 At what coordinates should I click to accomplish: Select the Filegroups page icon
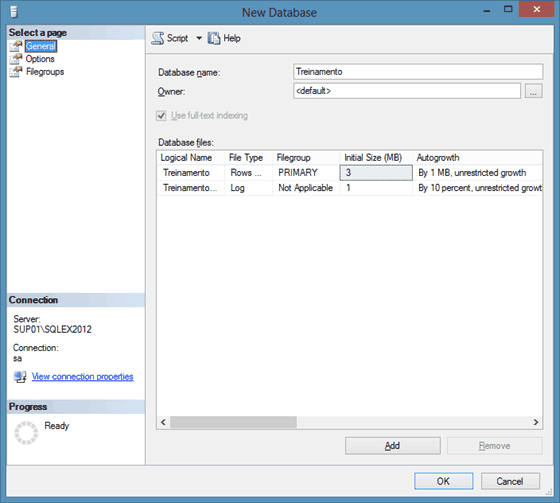click(16, 72)
